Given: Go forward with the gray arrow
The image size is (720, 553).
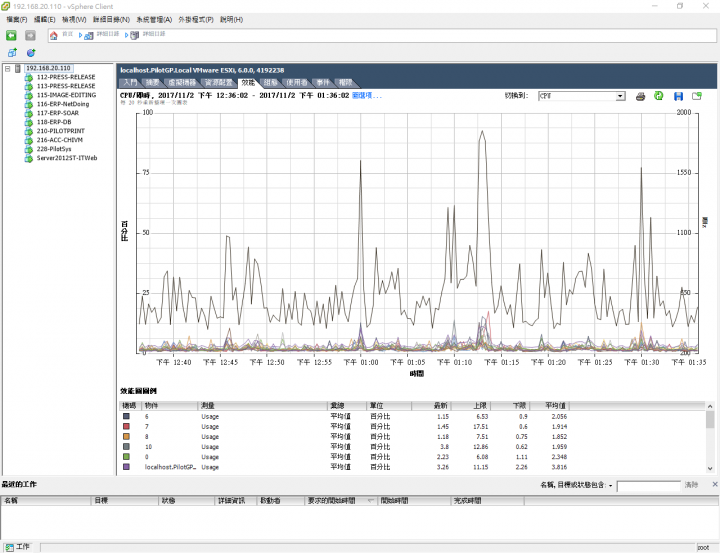Looking at the screenshot, I should click(x=30, y=35).
